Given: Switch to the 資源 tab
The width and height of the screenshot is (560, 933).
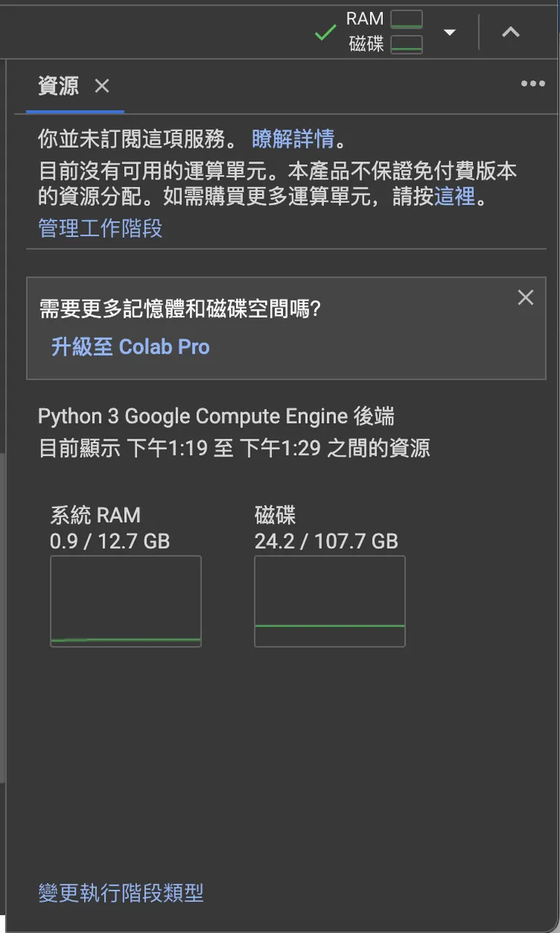Looking at the screenshot, I should pyautogui.click(x=57, y=86).
